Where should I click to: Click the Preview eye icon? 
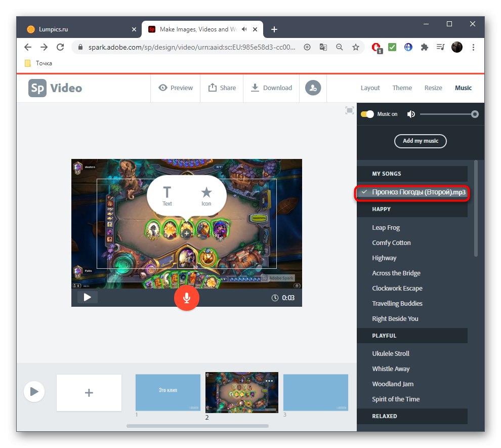coord(162,88)
